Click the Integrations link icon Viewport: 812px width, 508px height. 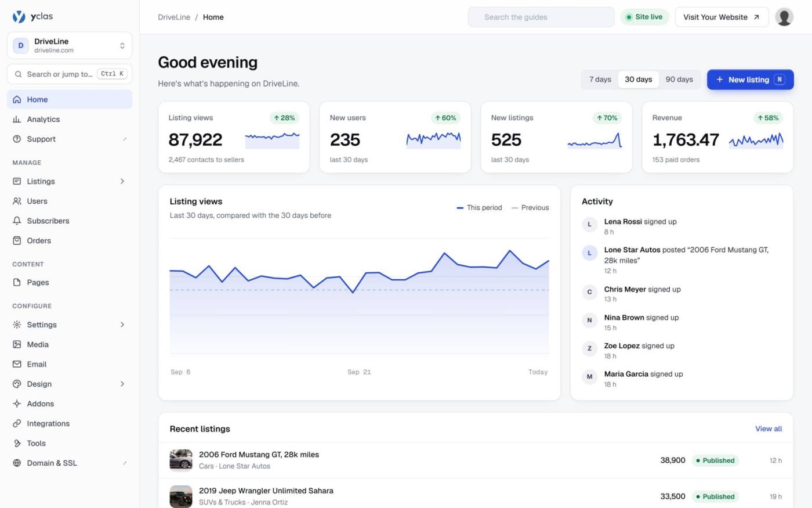[17, 423]
